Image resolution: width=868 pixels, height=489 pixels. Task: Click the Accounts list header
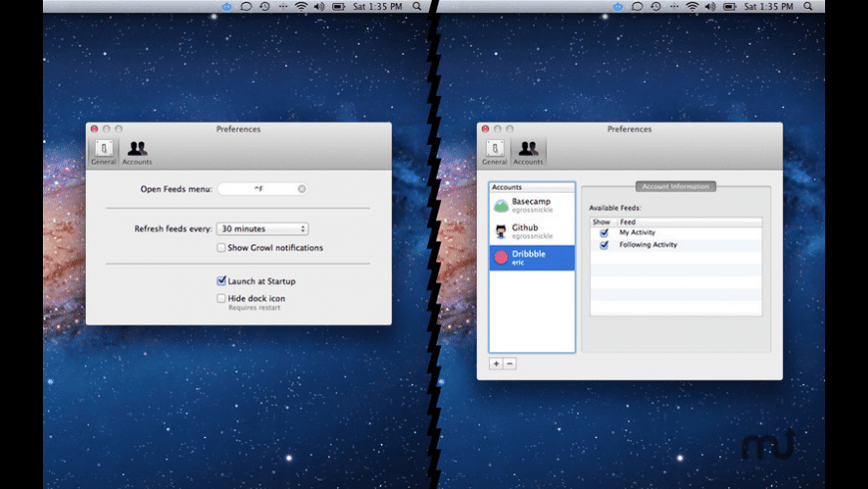tap(532, 188)
